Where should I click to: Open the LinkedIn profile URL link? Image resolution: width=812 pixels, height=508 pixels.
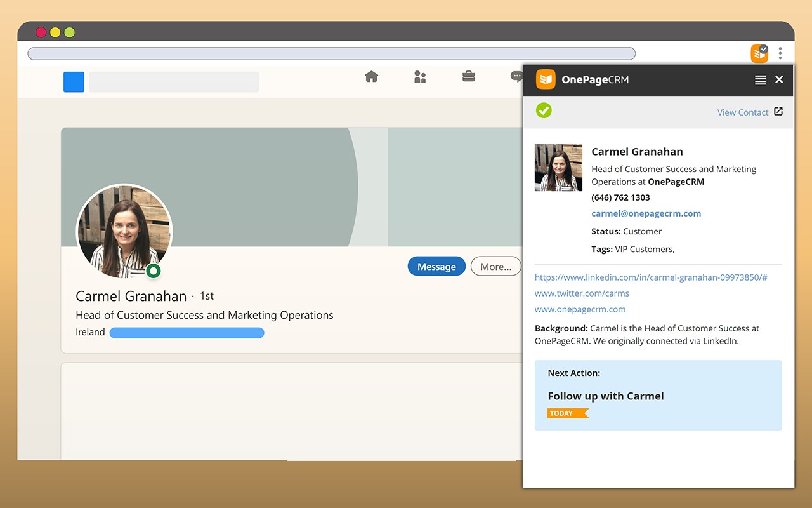pyautogui.click(x=651, y=277)
